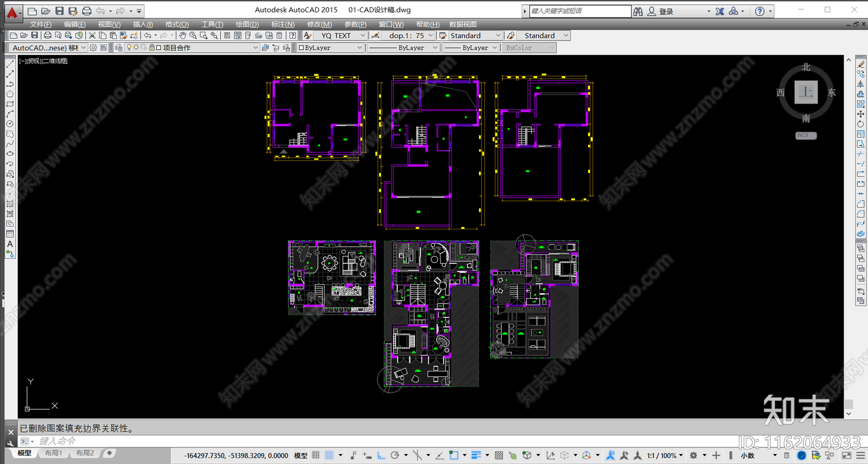This screenshot has height=464, width=868.
Task: Click ViewCube 上 top face
Action: (806, 92)
